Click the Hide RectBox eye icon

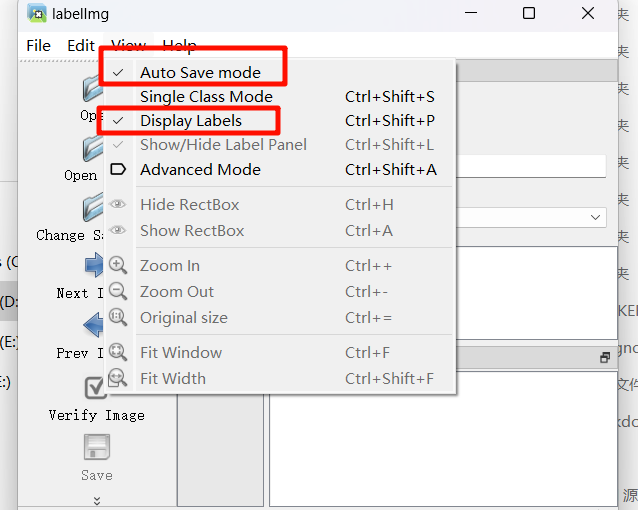[118, 204]
